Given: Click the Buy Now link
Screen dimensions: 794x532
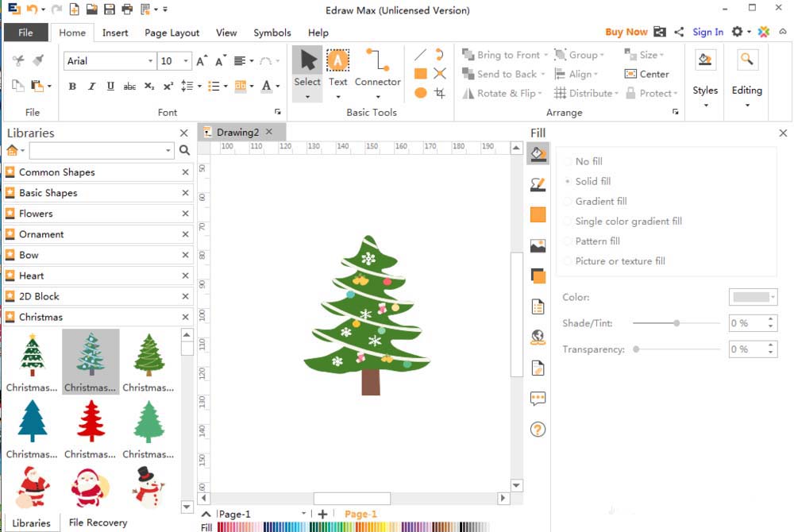Looking at the screenshot, I should (626, 32).
